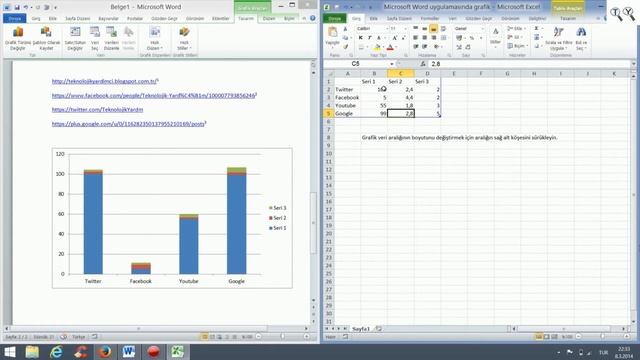Select cell with value 99 in Google row
Screen dimensions: 640x360
pyautogui.click(x=374, y=113)
